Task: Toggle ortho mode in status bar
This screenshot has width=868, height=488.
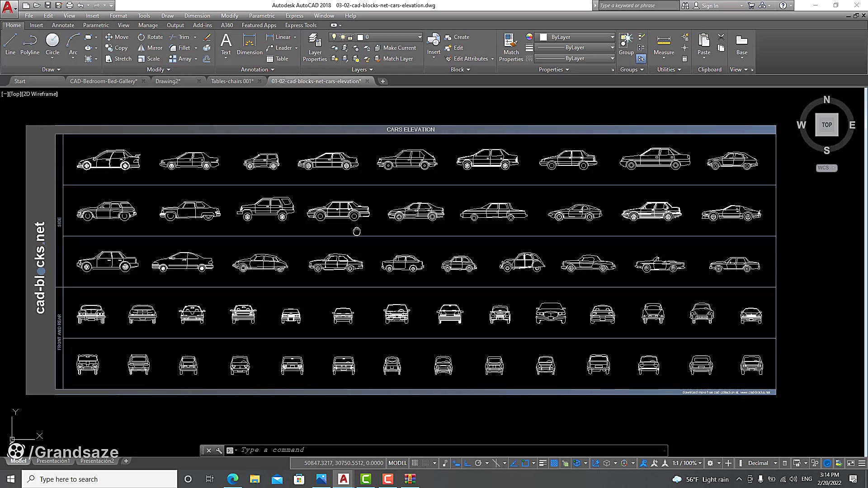Action: pyautogui.click(x=467, y=463)
